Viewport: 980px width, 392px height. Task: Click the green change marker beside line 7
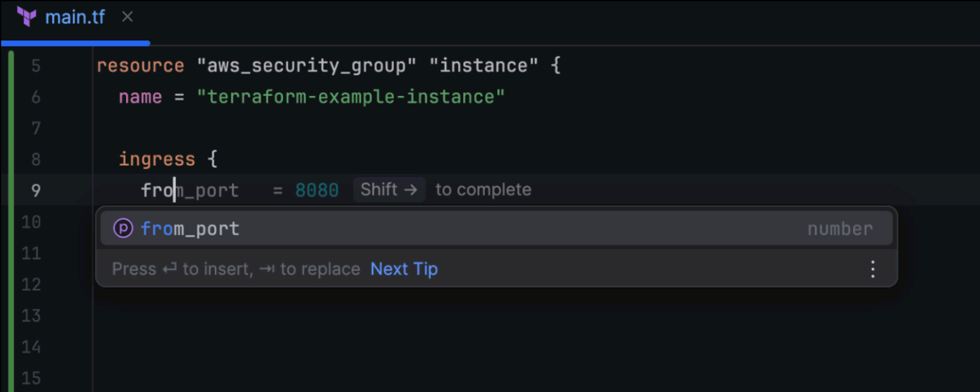[11, 128]
